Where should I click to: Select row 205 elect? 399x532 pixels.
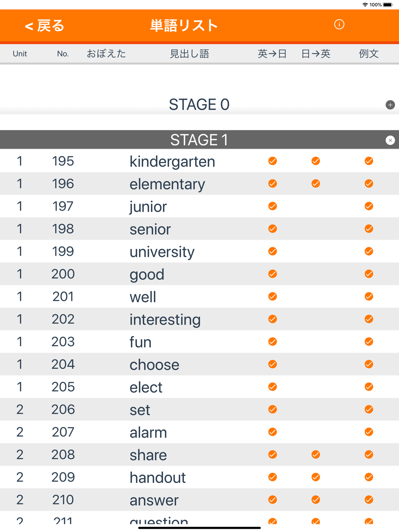(x=199, y=387)
